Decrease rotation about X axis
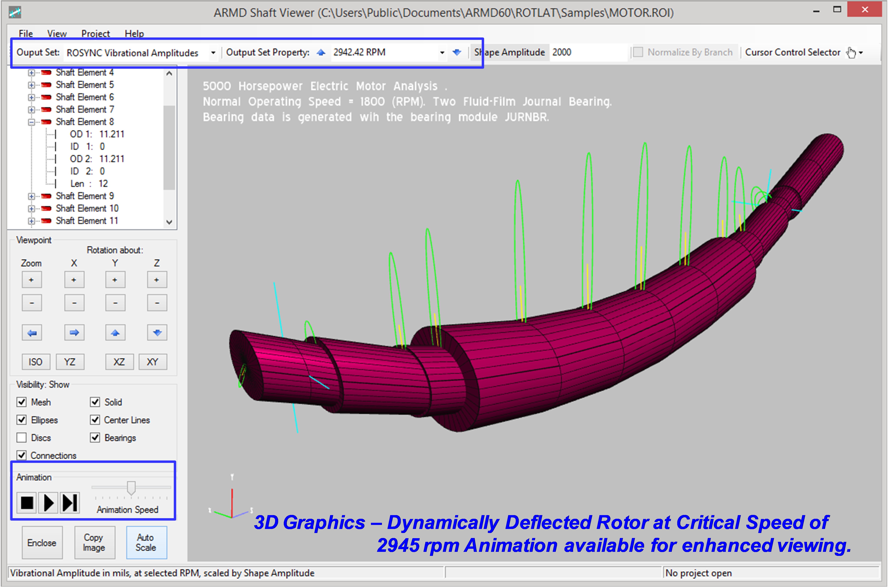The image size is (888, 588). [x=74, y=303]
